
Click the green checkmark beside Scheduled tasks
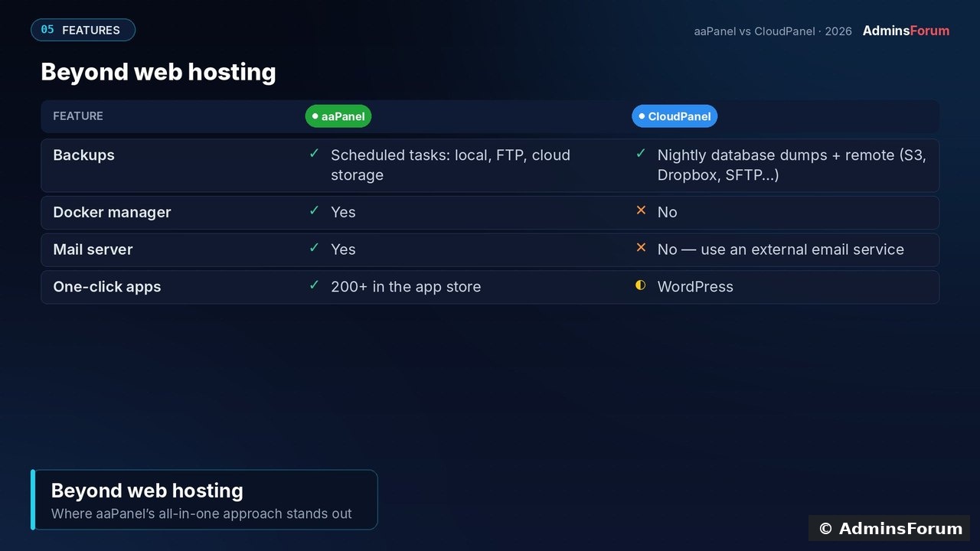coord(314,154)
